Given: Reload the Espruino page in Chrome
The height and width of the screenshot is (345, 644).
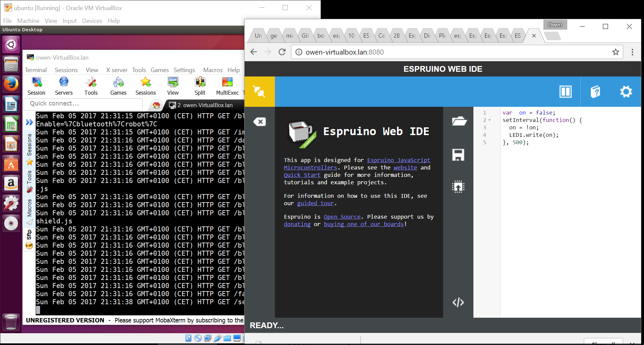Looking at the screenshot, I should point(282,52).
